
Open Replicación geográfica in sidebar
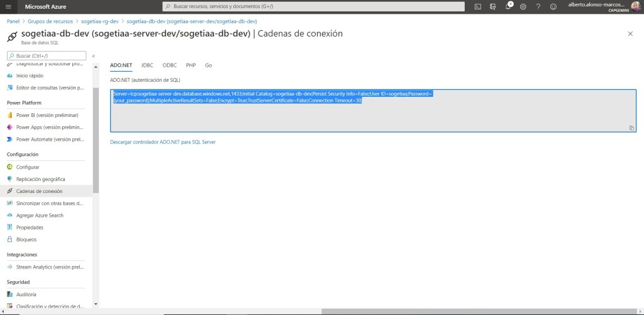[40, 179]
